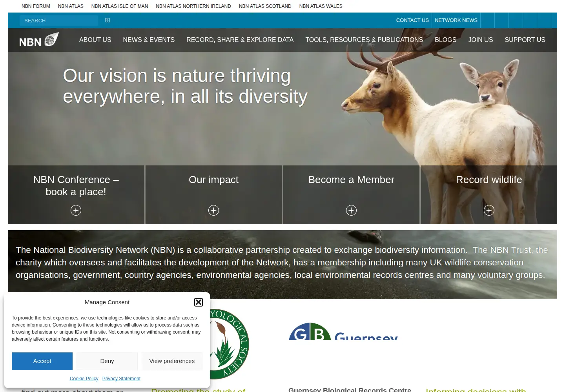The image size is (565, 392).
Task: Click the 'NBN Conference – book a place!' tile title
Action: [76, 185]
